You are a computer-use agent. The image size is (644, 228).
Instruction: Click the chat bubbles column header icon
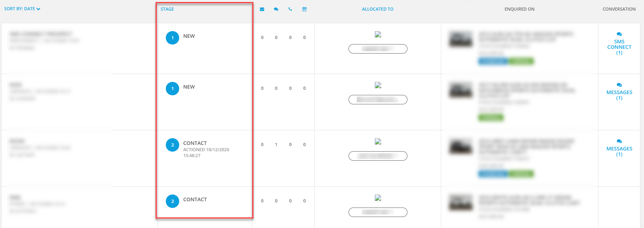coord(276,9)
